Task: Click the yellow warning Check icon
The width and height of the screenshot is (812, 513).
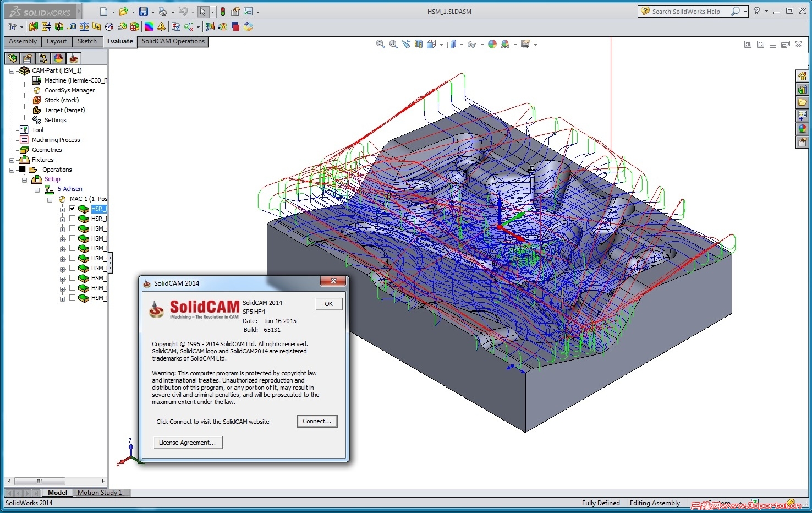Action: click(161, 26)
